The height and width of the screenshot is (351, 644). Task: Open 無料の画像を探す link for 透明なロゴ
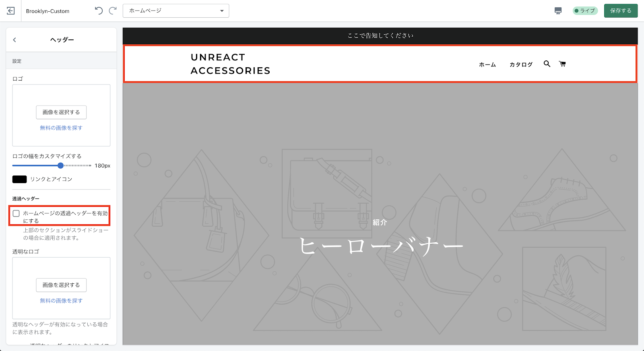(61, 301)
